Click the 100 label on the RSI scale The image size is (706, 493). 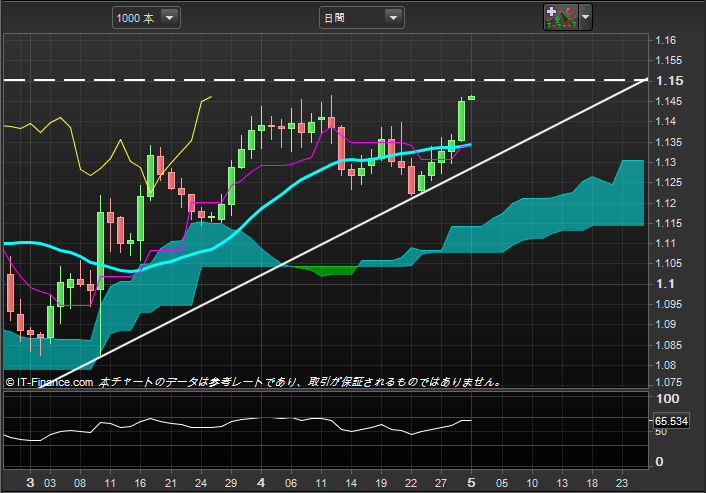click(668, 398)
